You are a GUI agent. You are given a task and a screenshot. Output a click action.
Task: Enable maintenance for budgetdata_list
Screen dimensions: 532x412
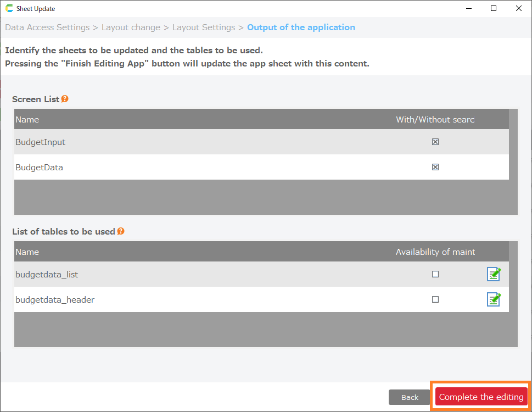[435, 274]
